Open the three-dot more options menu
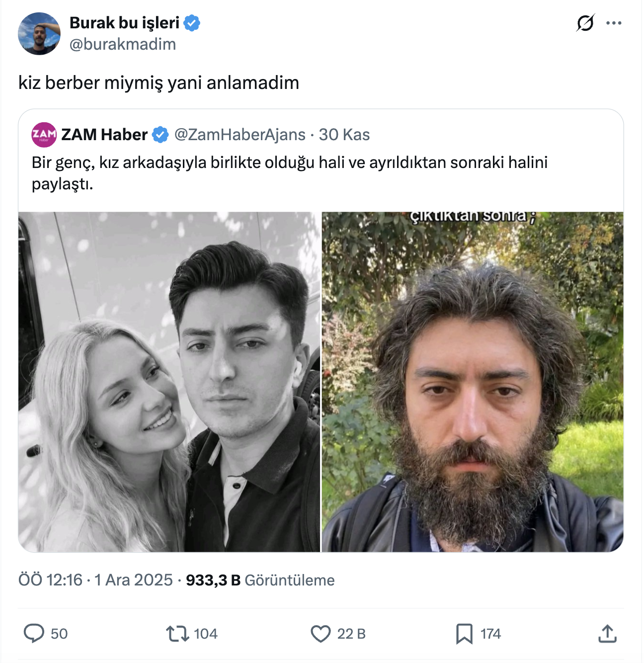Screen dimensions: 644x663 (614, 23)
